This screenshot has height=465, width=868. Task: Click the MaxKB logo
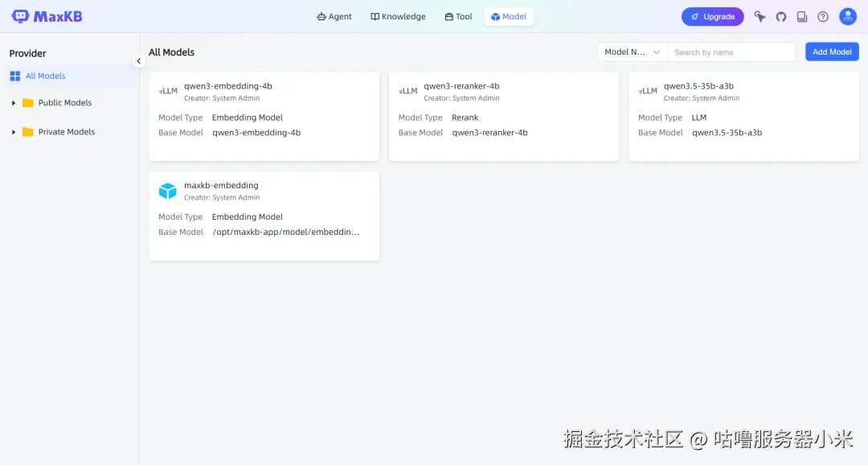click(x=47, y=17)
